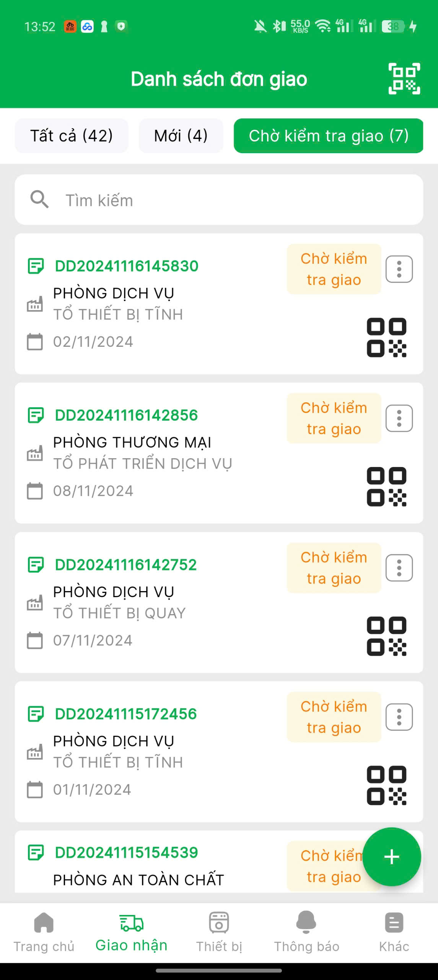The height and width of the screenshot is (980, 438).
Task: Focus the Tìm kiếm search field
Action: [230, 200]
